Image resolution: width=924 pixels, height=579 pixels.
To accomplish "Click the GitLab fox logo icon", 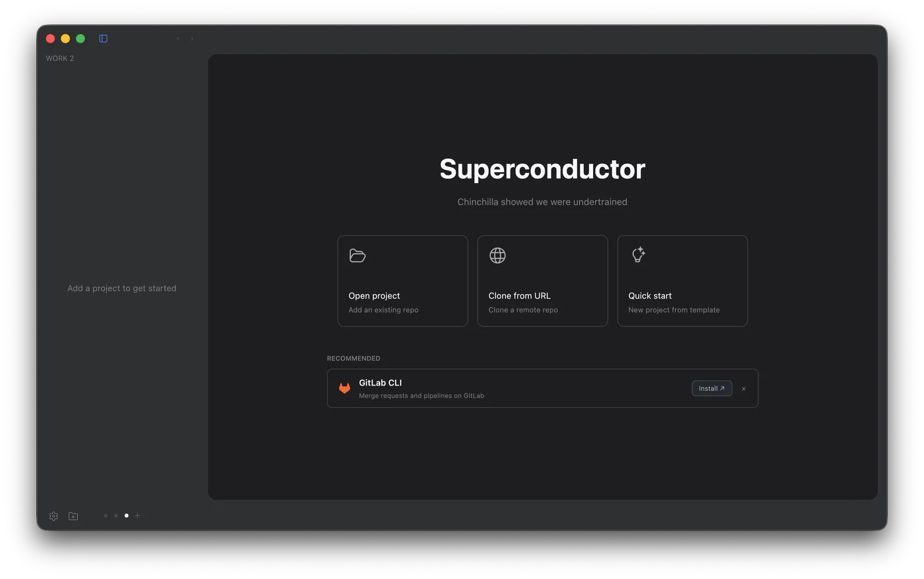I will coord(345,388).
